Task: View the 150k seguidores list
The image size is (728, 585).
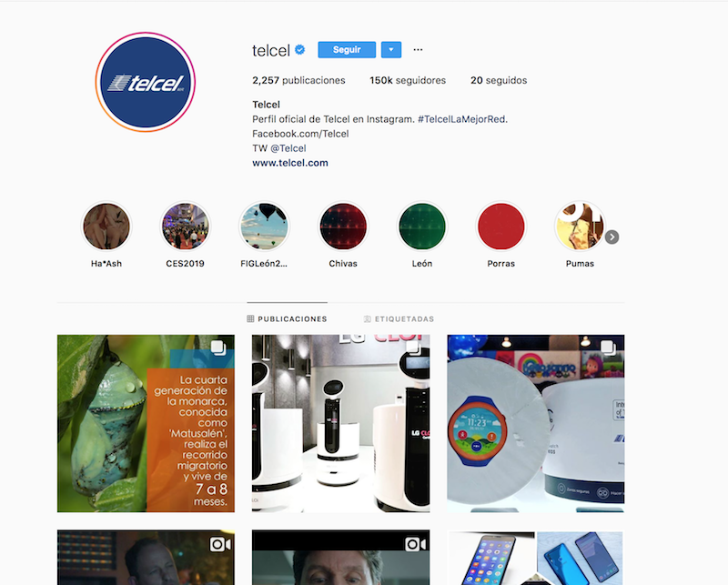Action: (x=408, y=80)
